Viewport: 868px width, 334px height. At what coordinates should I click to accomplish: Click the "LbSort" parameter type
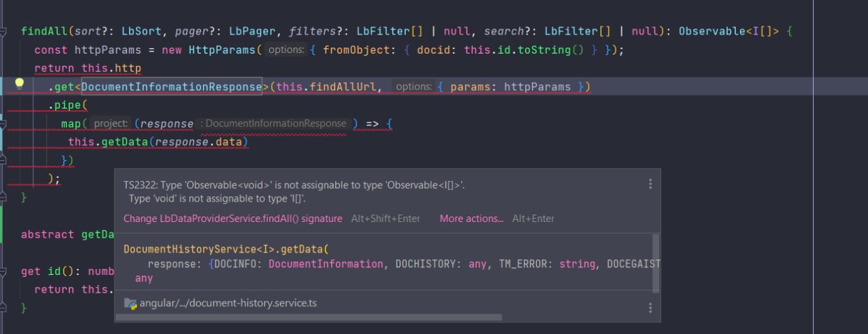[142, 31]
